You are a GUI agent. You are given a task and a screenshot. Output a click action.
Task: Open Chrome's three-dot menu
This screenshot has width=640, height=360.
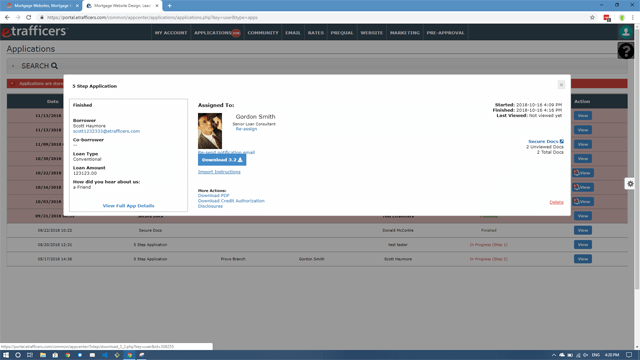633,18
